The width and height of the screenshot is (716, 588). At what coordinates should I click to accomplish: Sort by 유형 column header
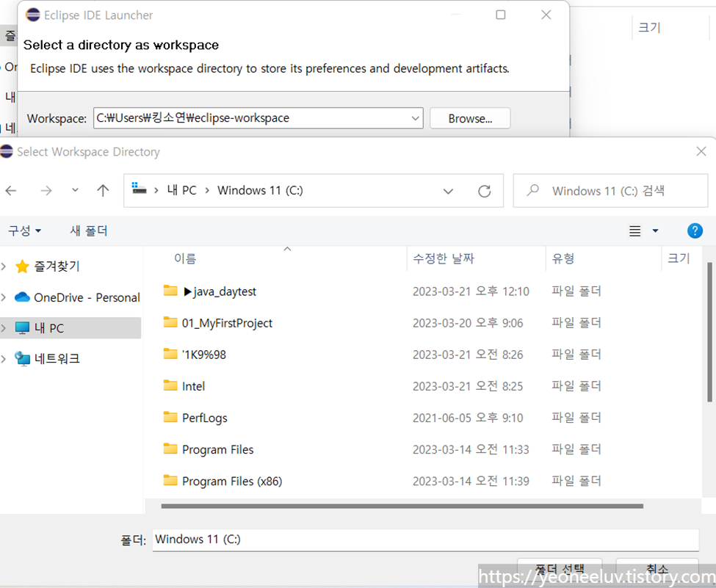(563, 259)
